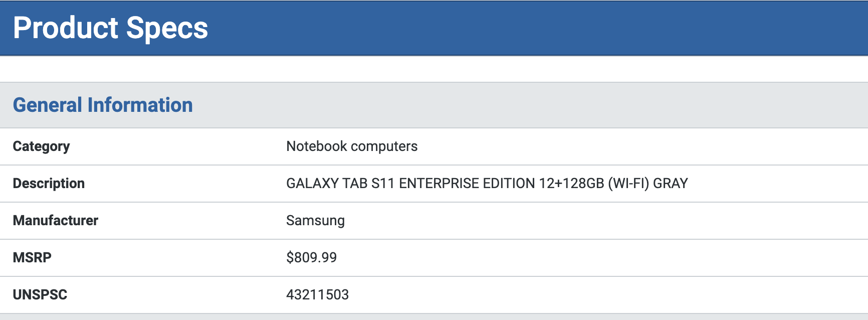Select the 43211503 UNSPSC code

click(x=317, y=295)
